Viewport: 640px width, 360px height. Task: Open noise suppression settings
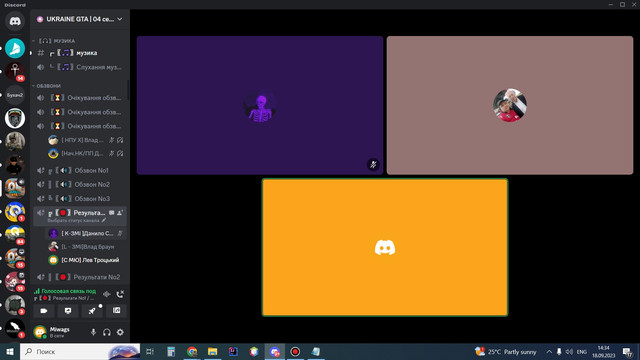click(107, 294)
